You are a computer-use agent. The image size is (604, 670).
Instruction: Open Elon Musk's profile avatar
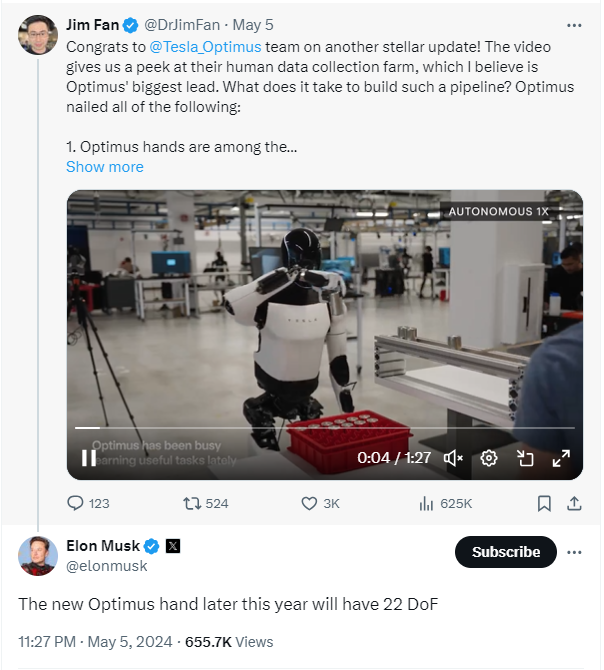click(x=38, y=556)
